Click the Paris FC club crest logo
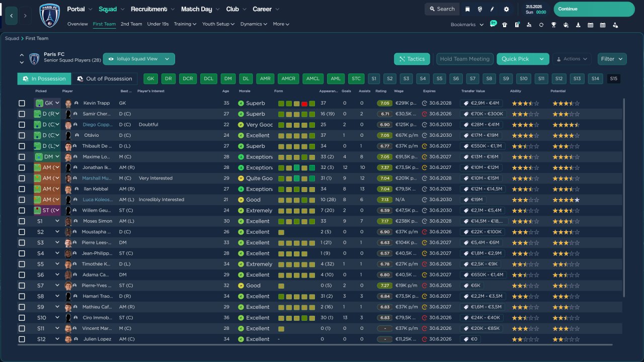 click(x=49, y=15)
